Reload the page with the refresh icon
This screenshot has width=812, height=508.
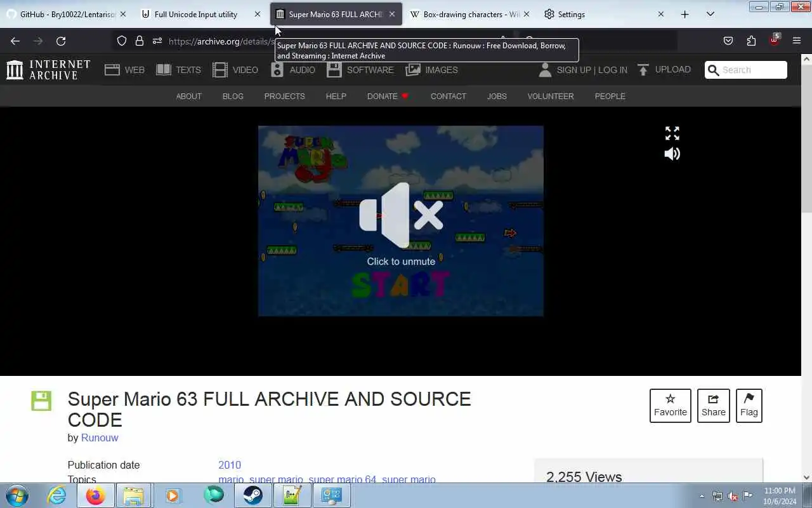click(61, 41)
